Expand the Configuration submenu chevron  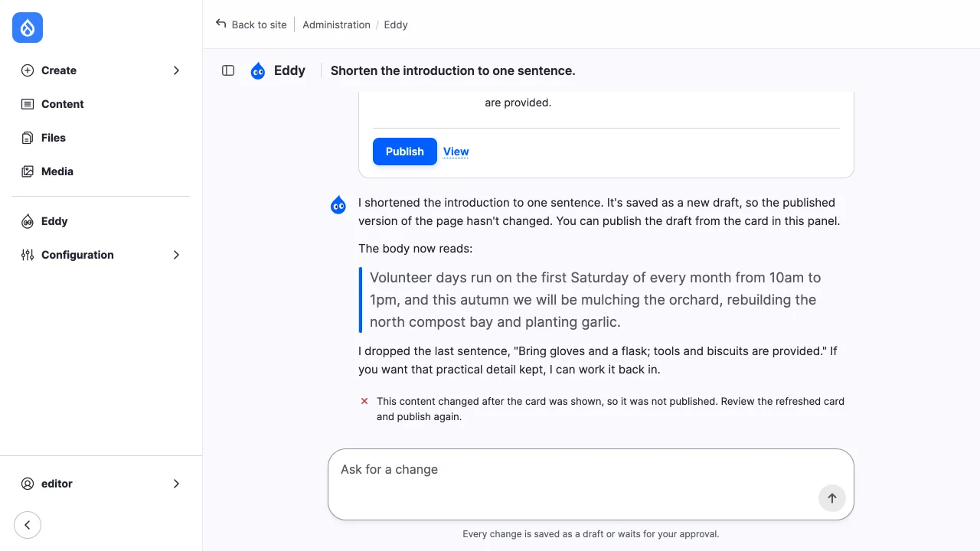click(x=176, y=255)
